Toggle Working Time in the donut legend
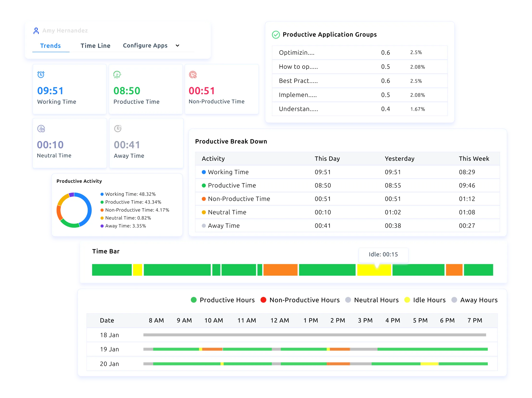The height and width of the screenshot is (398, 532). 128,194
